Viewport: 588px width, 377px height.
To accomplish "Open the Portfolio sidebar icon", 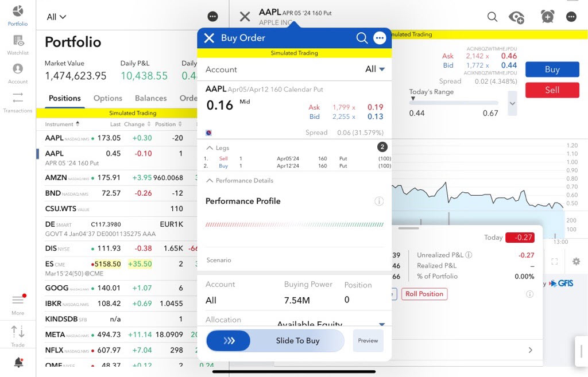I will pyautogui.click(x=18, y=15).
